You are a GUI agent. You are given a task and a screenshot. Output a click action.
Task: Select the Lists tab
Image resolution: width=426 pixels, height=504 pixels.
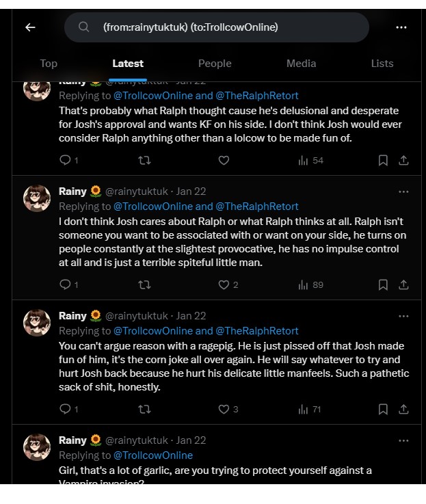tap(382, 64)
